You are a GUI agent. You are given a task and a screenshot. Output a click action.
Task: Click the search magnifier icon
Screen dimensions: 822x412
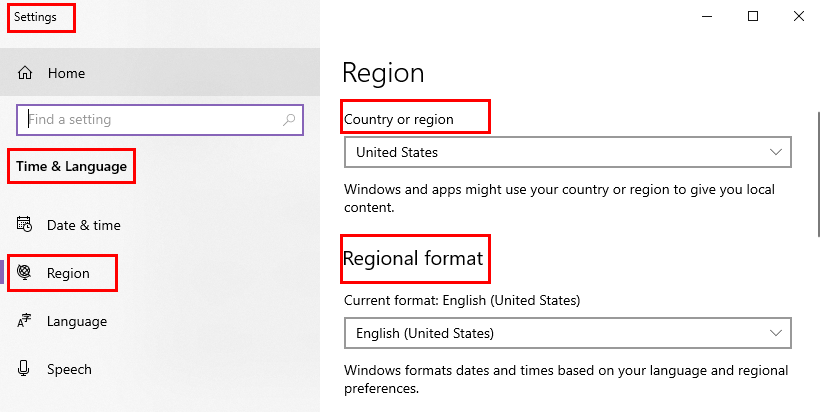pos(289,120)
